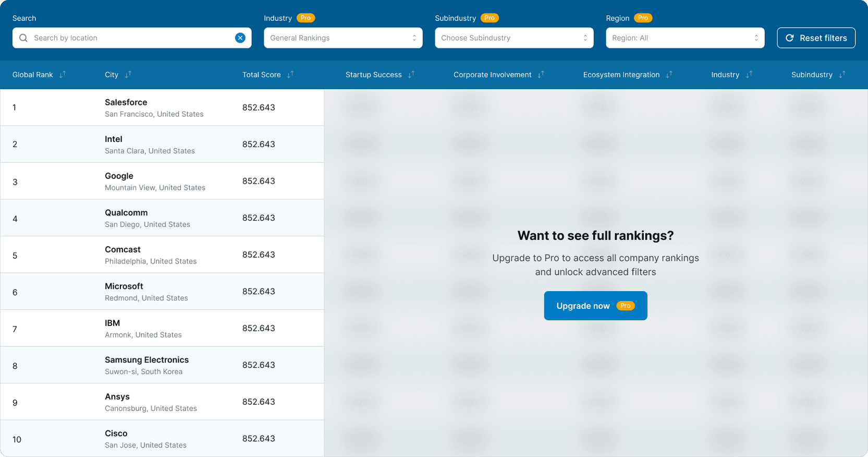Select the Microsoft company name
Image resolution: width=868 pixels, height=457 pixels.
pos(124,286)
